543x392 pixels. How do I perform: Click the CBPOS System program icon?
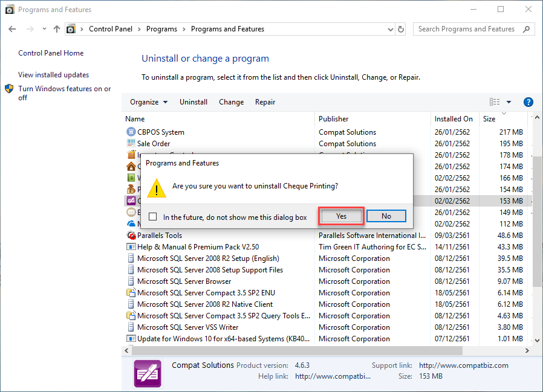(131, 132)
